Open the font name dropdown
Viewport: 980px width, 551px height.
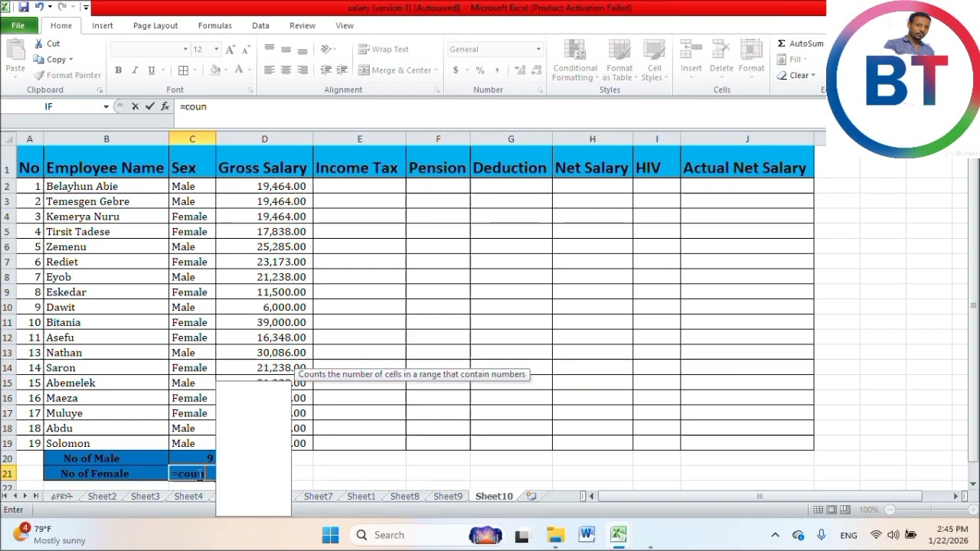(185, 49)
